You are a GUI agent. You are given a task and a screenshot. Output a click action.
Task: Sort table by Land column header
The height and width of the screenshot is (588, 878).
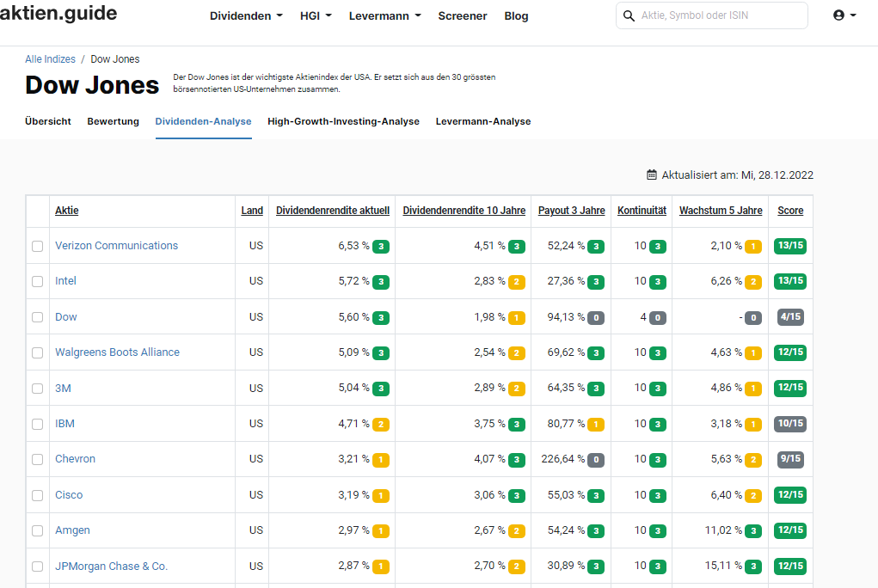tap(252, 211)
